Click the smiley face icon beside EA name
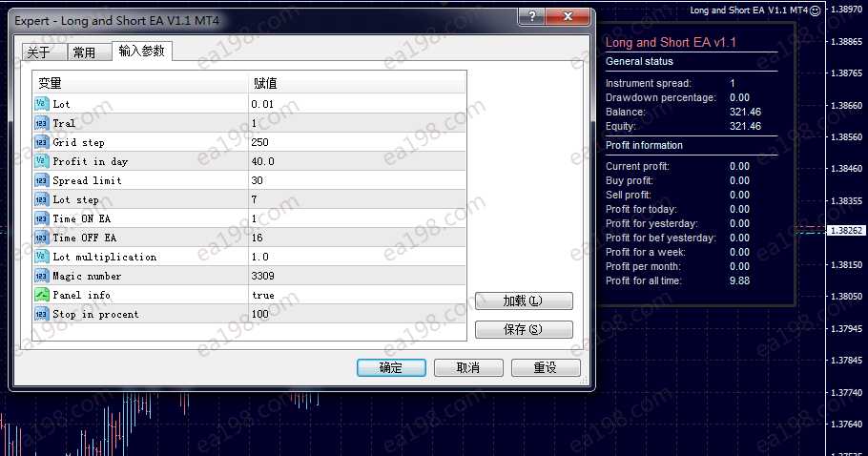The width and height of the screenshot is (868, 456). (x=815, y=10)
